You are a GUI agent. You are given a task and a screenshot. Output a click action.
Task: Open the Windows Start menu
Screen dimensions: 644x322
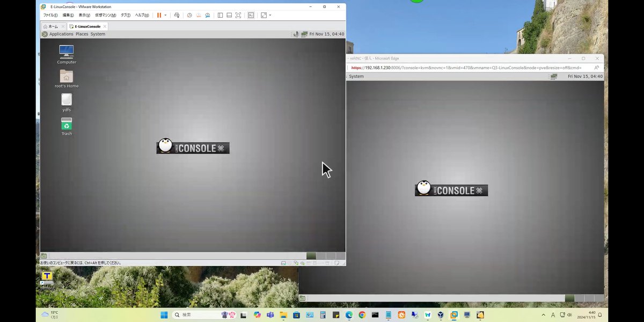coord(164,314)
